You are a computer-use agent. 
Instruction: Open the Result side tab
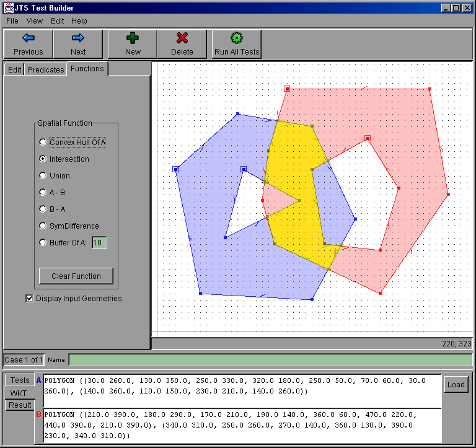[x=20, y=405]
